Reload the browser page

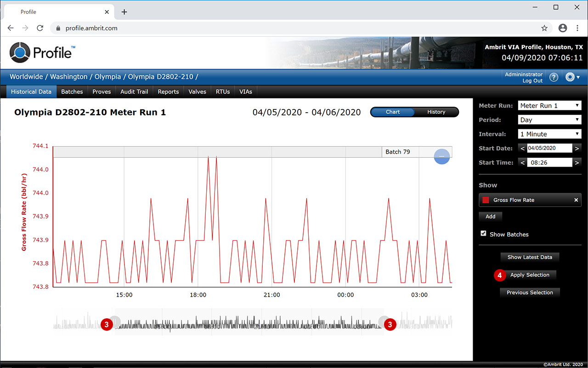pyautogui.click(x=40, y=28)
